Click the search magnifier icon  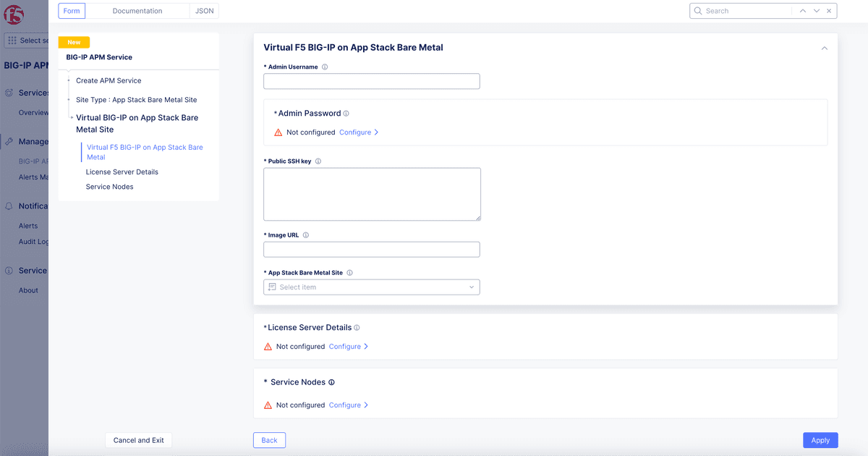pos(697,10)
